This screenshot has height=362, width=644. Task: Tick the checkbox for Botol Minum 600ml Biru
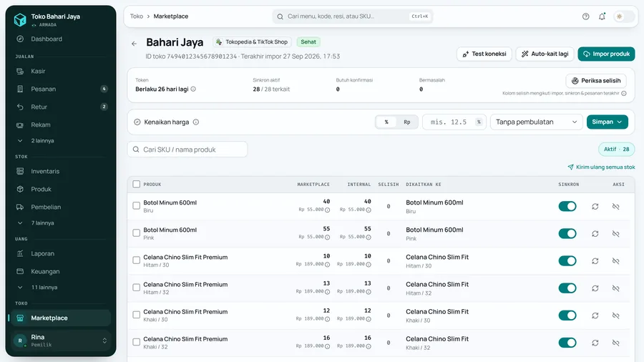coord(137,205)
